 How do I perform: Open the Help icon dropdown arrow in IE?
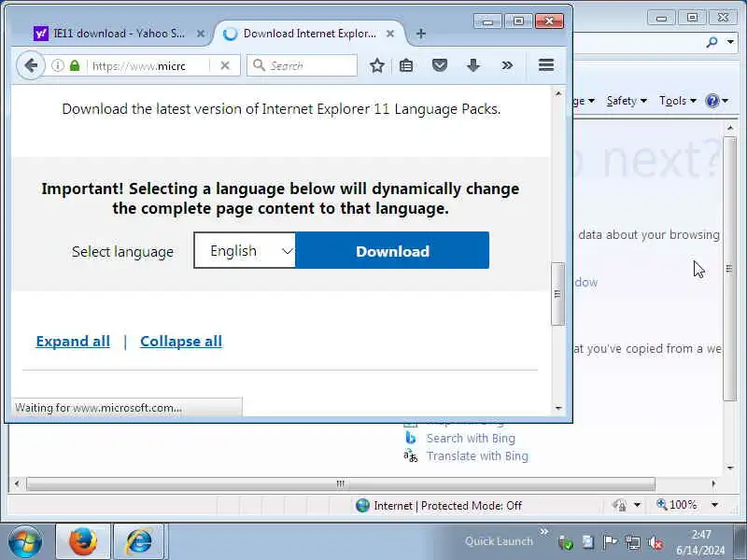click(x=726, y=101)
